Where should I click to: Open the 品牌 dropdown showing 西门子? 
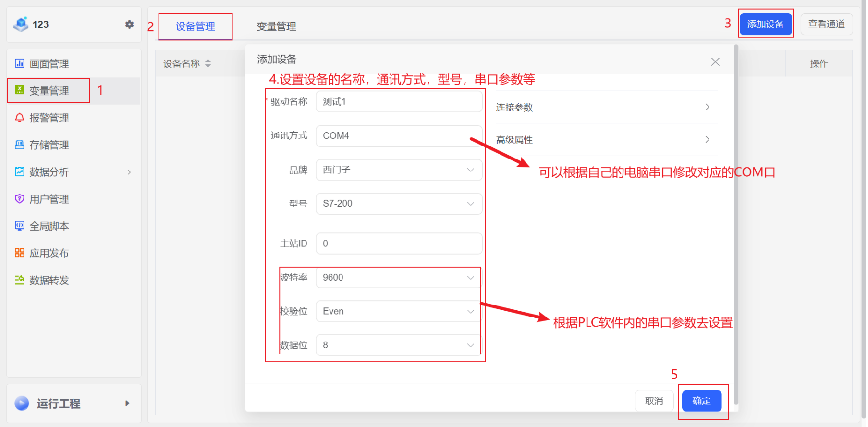tap(399, 170)
